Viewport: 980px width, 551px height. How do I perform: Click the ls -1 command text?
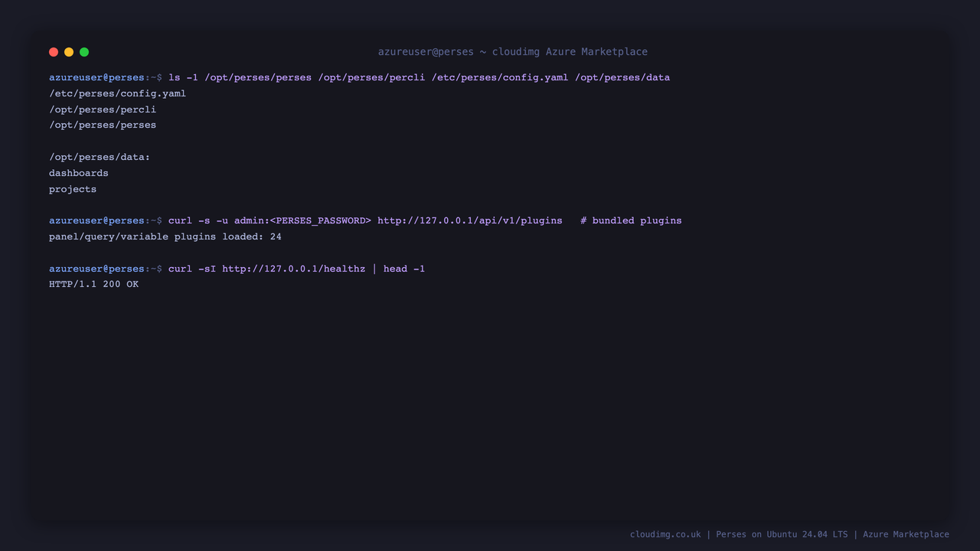(183, 77)
